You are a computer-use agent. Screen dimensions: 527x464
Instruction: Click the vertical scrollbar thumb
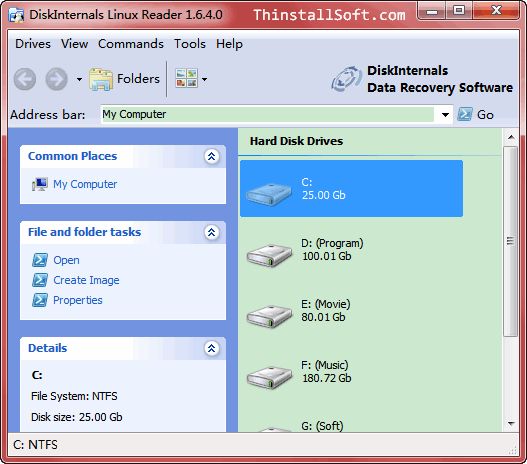click(x=511, y=241)
